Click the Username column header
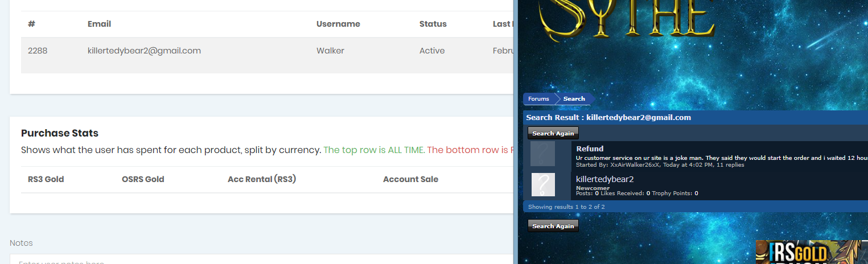868x264 pixels. tap(338, 24)
